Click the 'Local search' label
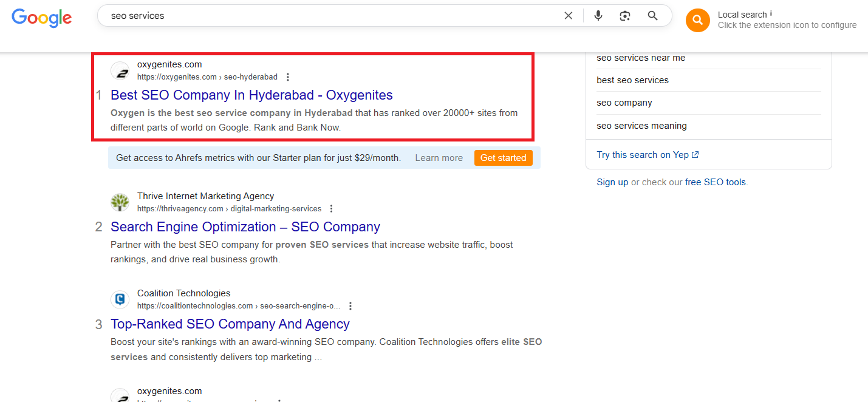Image resolution: width=868 pixels, height=402 pixels. 742,15
